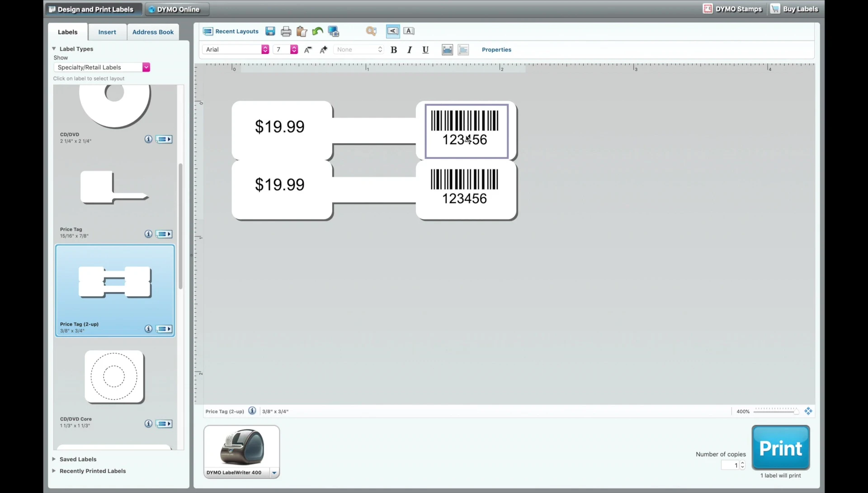Select the Price Tag (2-up) thumbnail

(x=115, y=282)
